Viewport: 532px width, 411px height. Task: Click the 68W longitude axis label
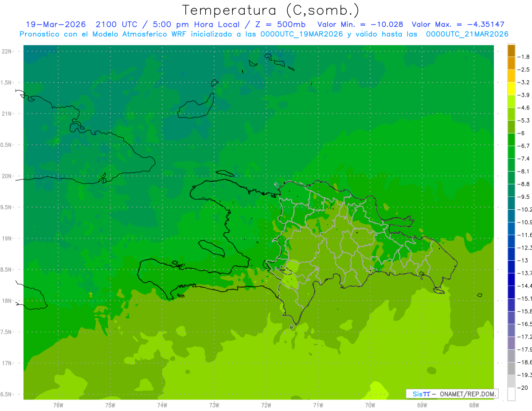coord(473,405)
